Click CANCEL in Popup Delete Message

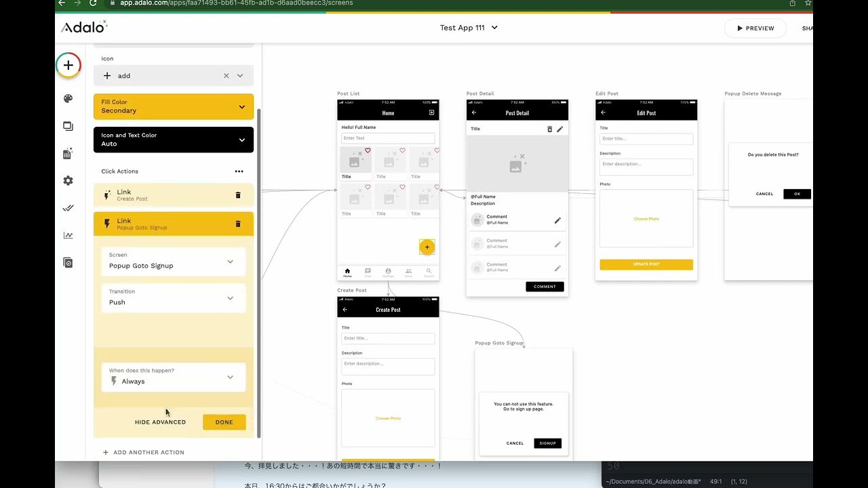pyautogui.click(x=764, y=194)
